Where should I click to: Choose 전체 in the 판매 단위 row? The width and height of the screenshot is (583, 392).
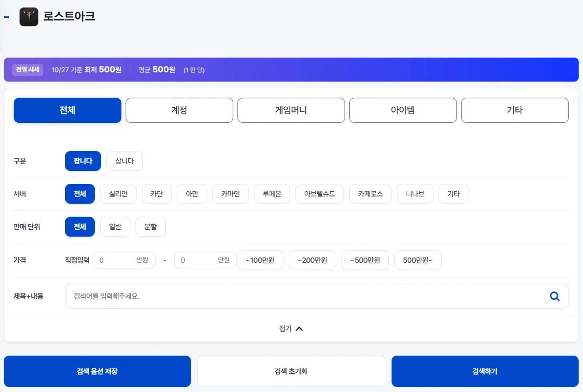point(80,227)
